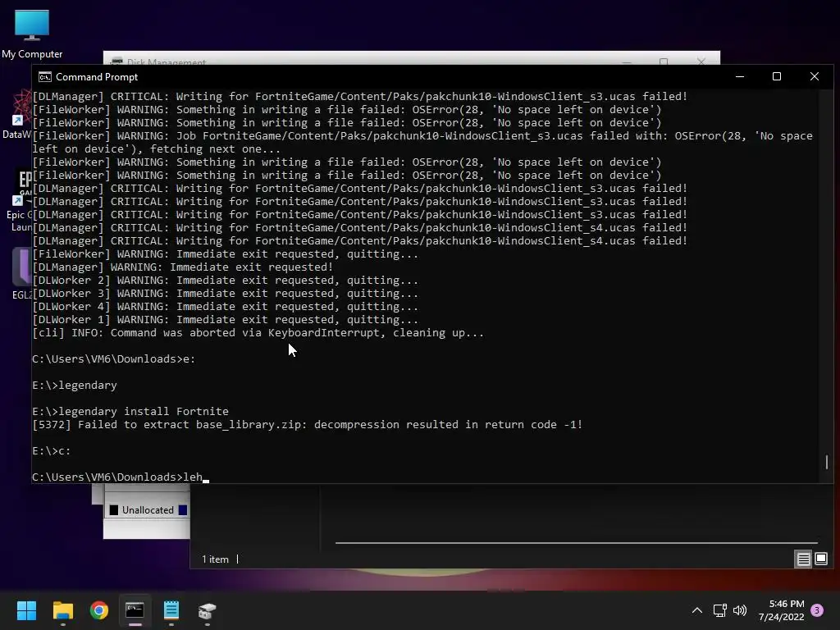Click the Command Prompt vertical scrollbar thumb
Viewport: 840px width, 630px height.
point(827,462)
